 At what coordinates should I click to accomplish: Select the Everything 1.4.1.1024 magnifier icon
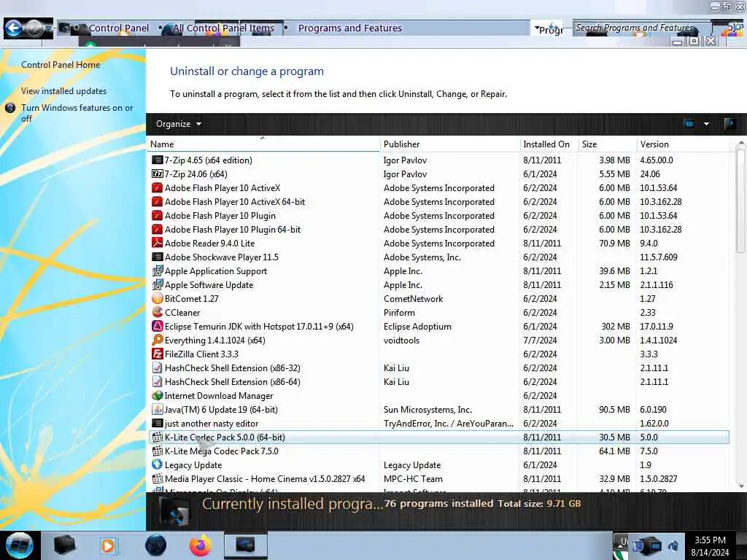[x=158, y=340]
